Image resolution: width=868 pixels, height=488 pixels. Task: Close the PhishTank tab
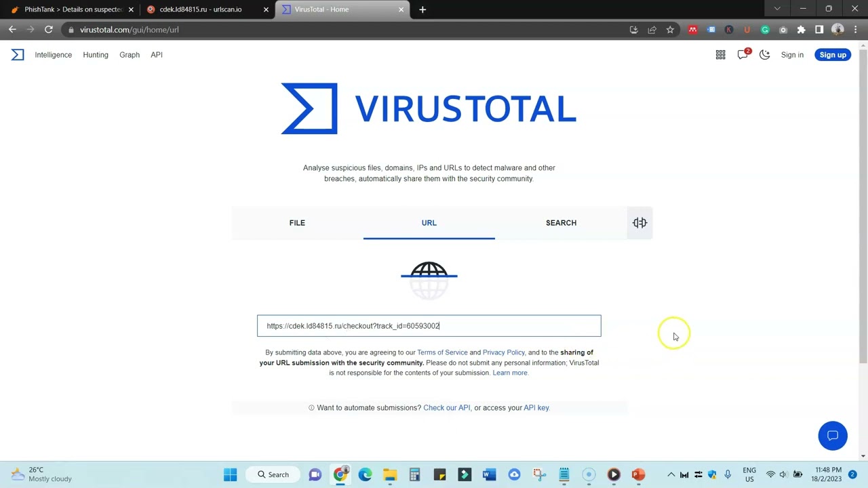tap(131, 9)
